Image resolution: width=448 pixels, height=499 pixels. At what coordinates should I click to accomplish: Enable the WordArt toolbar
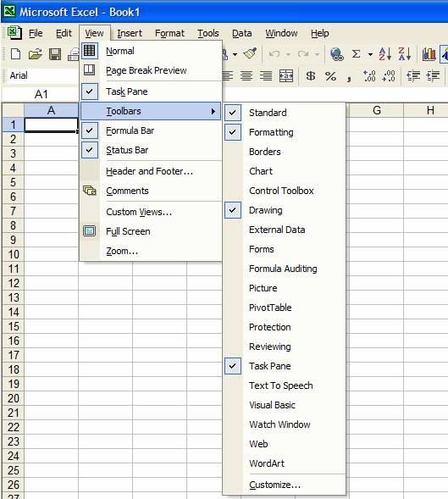[285, 463]
